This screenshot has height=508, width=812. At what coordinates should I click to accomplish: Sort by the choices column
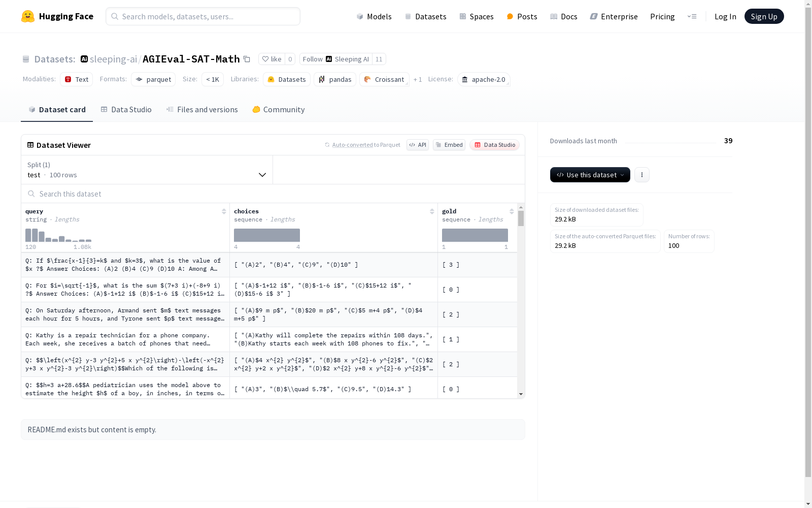point(432,211)
